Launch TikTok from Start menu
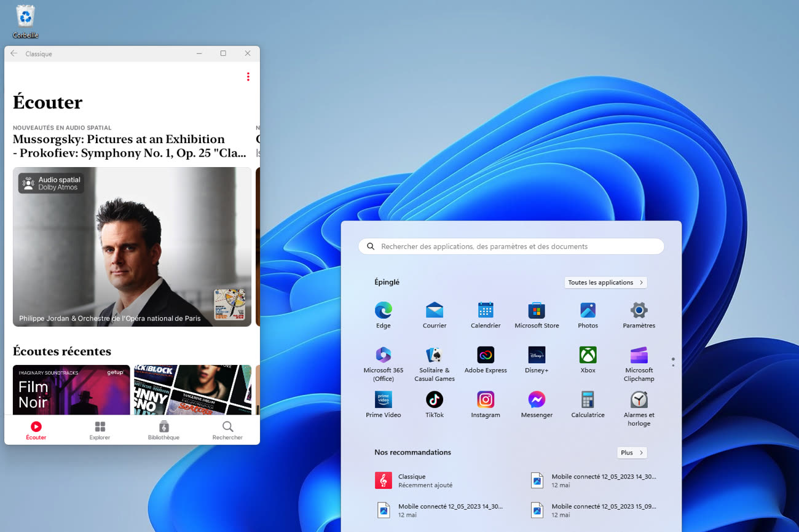Image resolution: width=799 pixels, height=532 pixels. (x=435, y=405)
